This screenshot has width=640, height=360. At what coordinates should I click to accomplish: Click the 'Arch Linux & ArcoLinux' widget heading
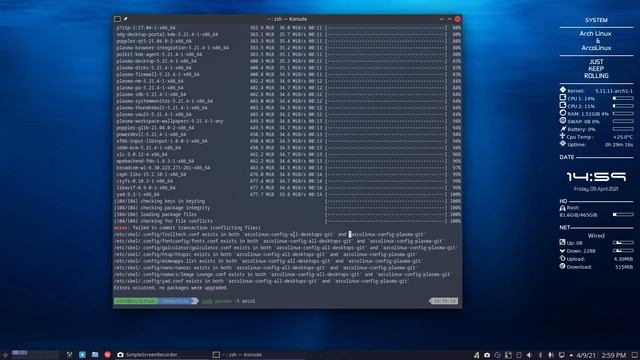tap(596, 41)
